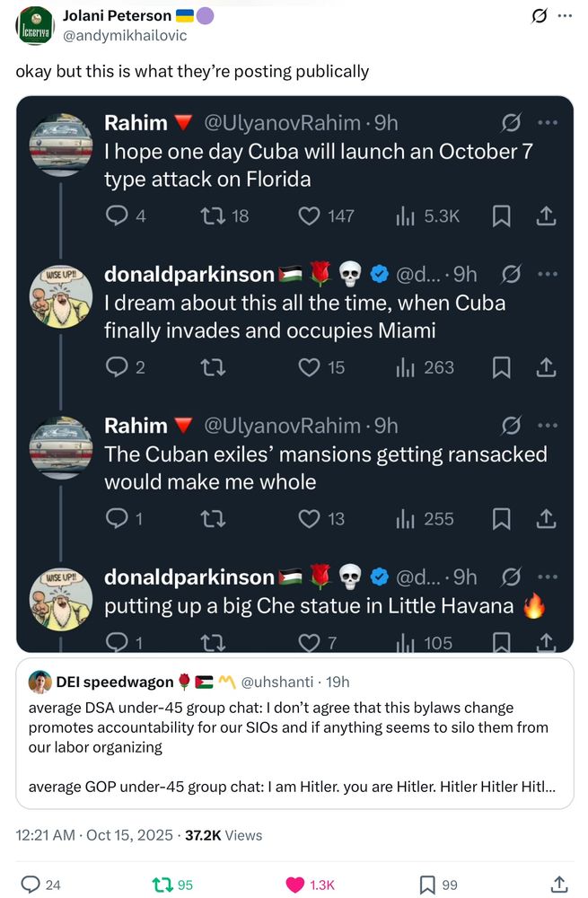Screen dimensions: 588x898
Task: Repost the tweet with 95 reposts
Action: pyautogui.click(x=162, y=885)
